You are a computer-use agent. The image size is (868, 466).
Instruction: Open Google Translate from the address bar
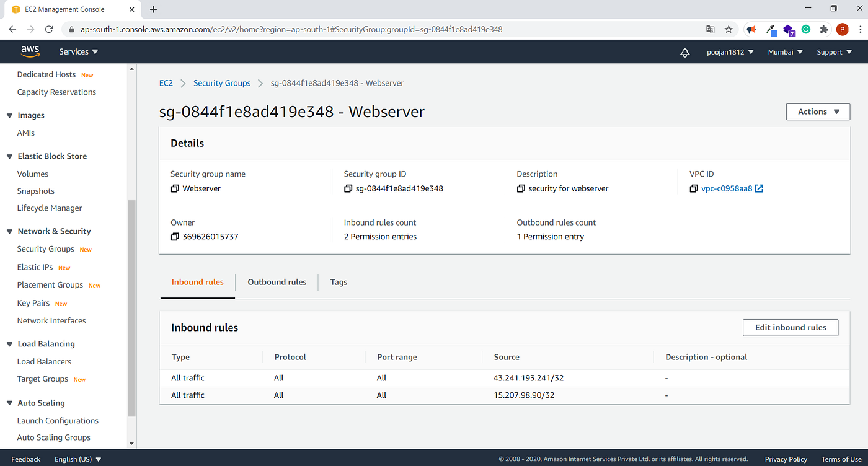(711, 29)
